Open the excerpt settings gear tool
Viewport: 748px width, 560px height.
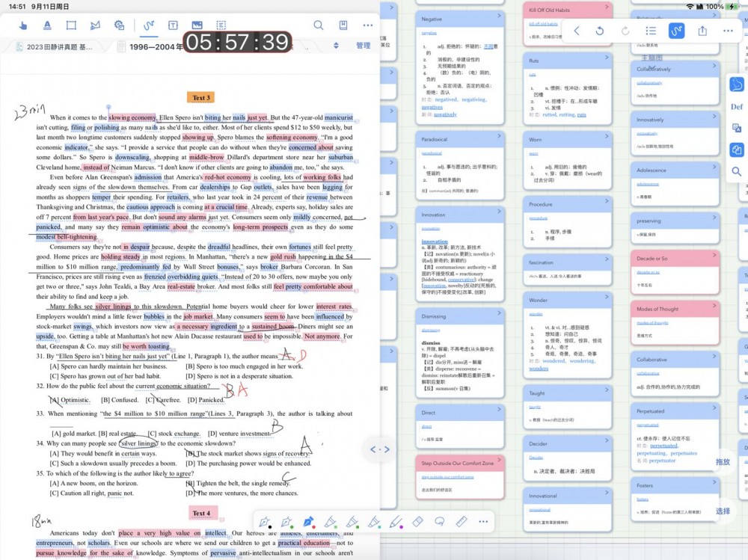tap(119, 25)
